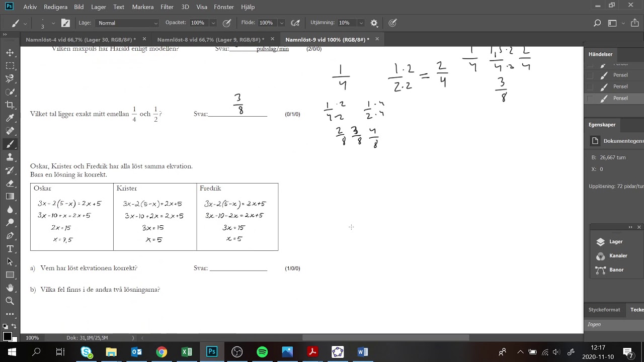
Task: Click the Opacitet value field
Action: 199,23
